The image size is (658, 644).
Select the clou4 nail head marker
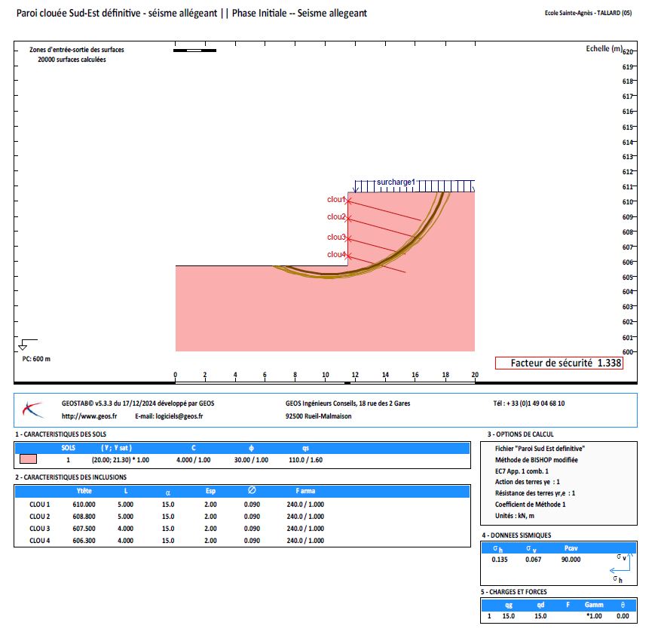click(348, 256)
